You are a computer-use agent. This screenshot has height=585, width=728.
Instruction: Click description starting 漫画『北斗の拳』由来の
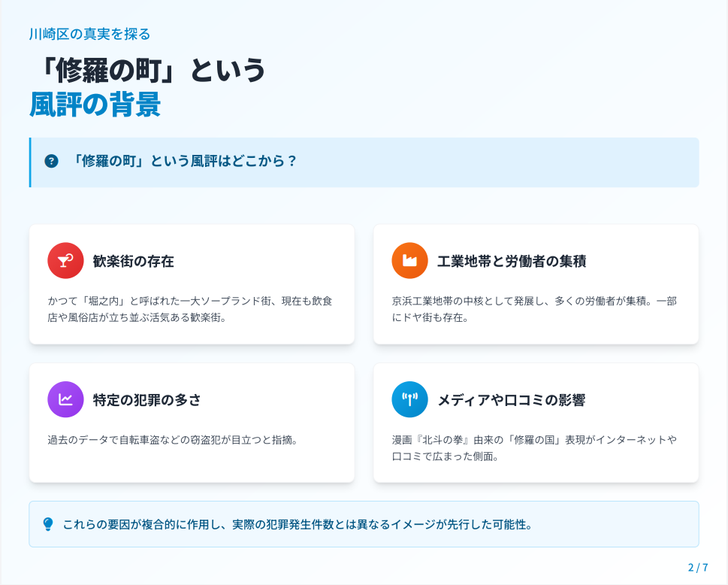tap(534, 448)
